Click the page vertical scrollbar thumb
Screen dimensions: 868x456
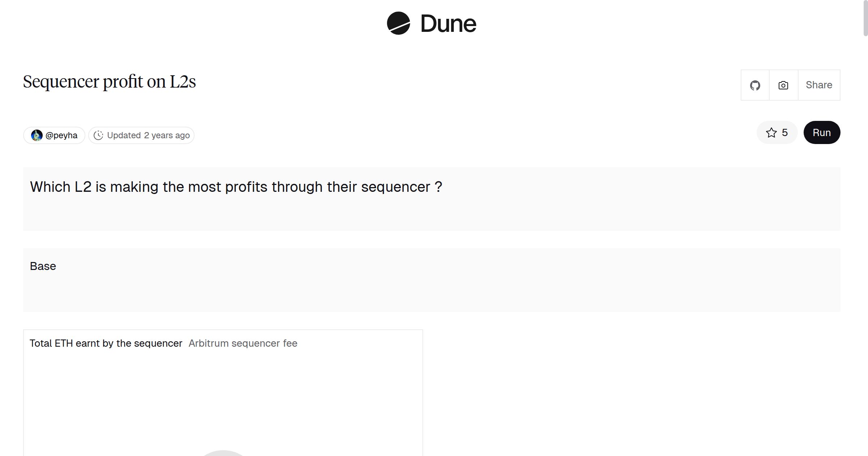coord(865,18)
